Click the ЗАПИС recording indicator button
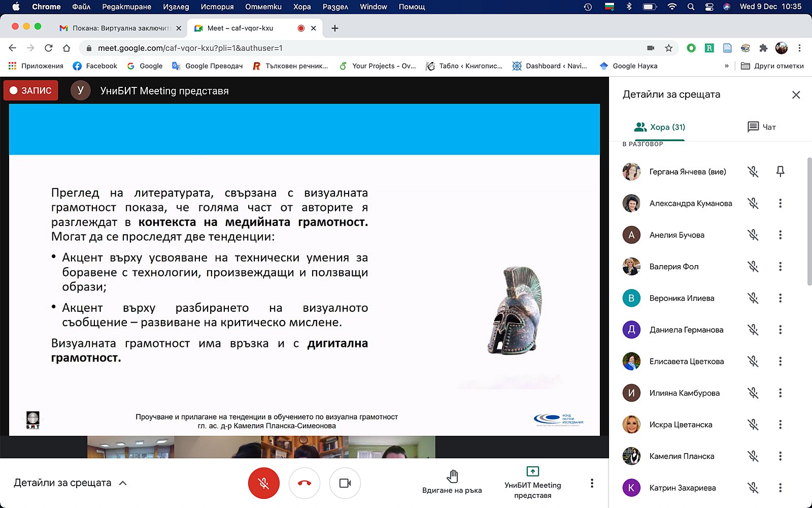The height and width of the screenshot is (508, 812). (x=31, y=90)
